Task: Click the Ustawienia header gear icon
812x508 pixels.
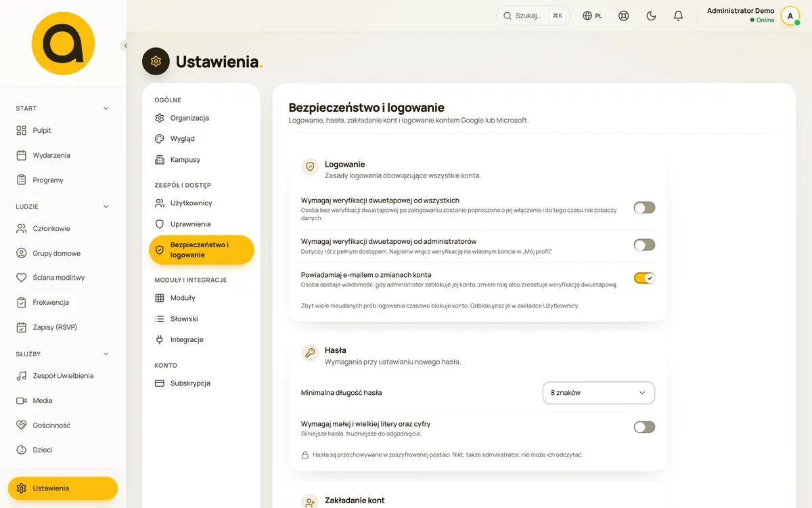Action: coord(156,62)
